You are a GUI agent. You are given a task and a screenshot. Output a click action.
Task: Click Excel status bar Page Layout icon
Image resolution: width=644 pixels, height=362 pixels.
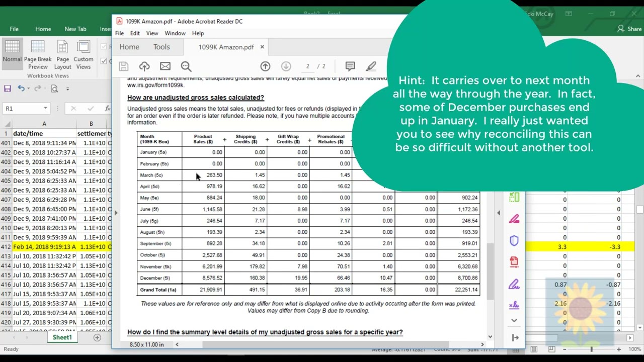tap(534, 349)
